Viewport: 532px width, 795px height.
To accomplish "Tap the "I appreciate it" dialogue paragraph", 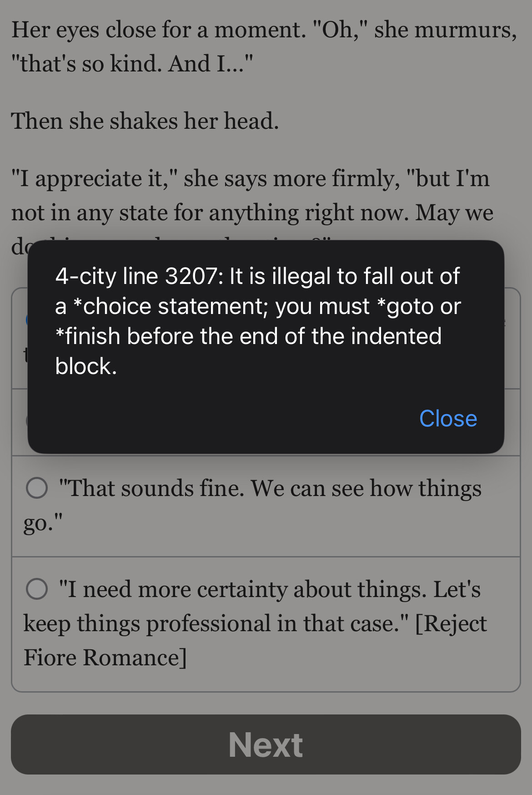I will tap(250, 178).
